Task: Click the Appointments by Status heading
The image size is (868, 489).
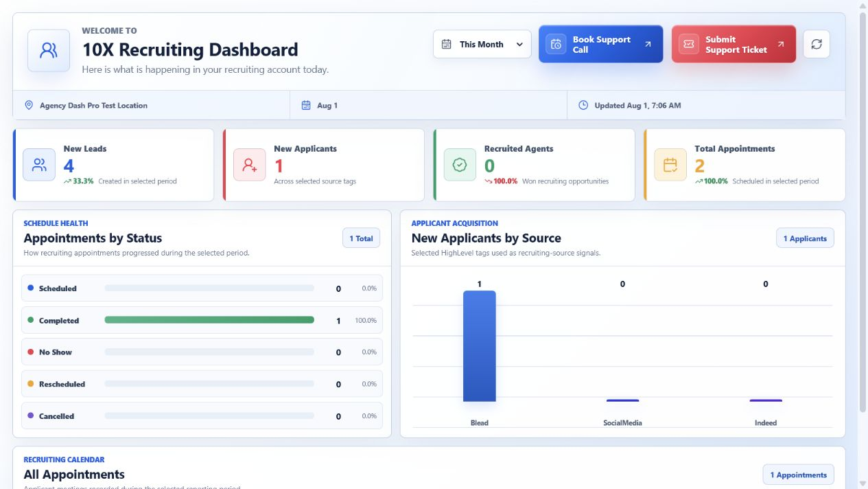Action: click(93, 238)
